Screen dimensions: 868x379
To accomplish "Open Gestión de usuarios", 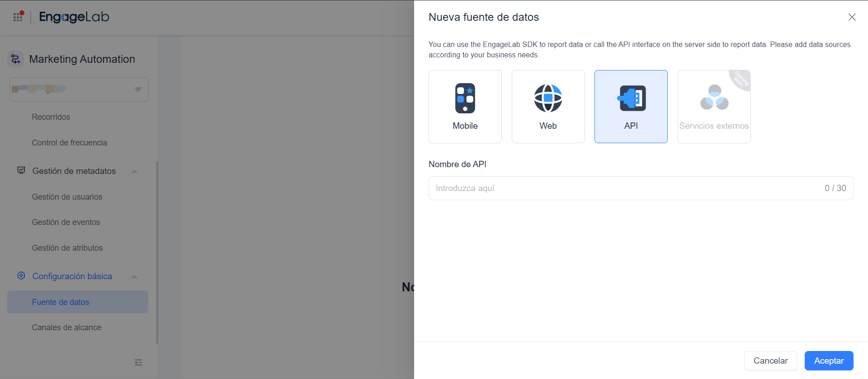I will (x=67, y=197).
